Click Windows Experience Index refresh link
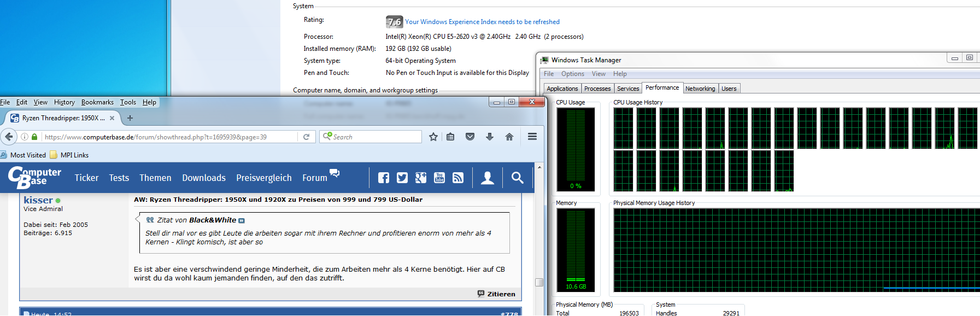This screenshot has width=980, height=316. (x=482, y=22)
